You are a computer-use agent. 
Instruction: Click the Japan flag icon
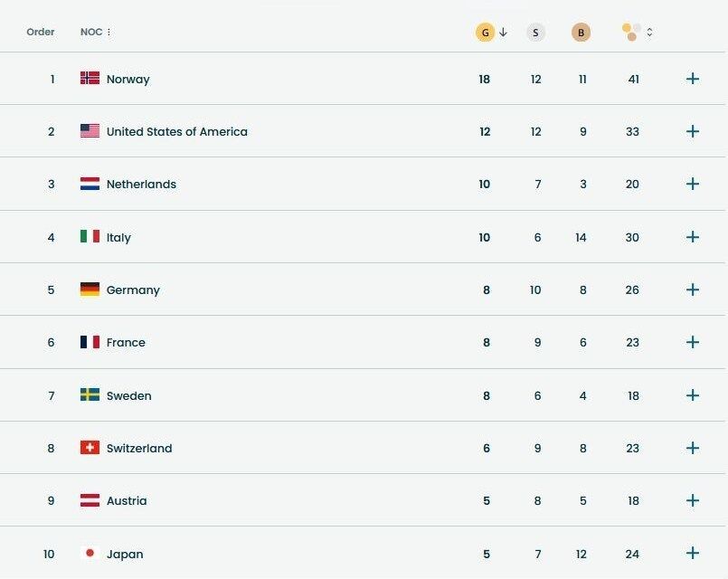pyautogui.click(x=90, y=554)
